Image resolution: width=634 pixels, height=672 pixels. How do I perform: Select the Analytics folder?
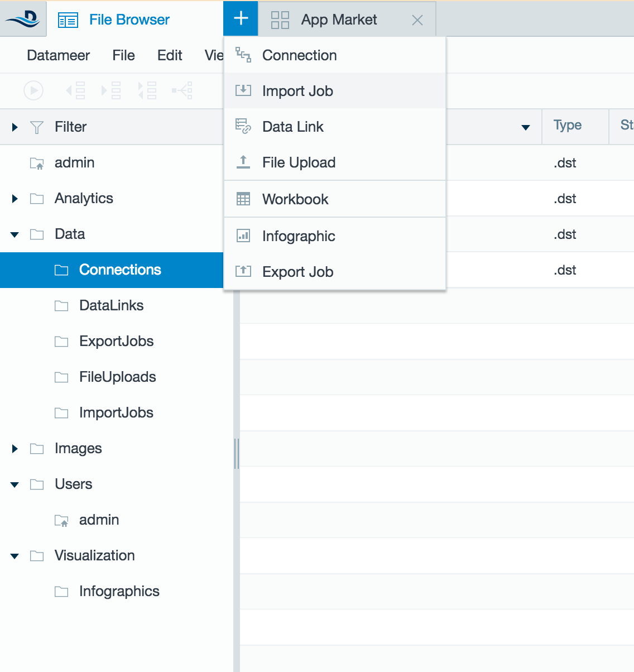(84, 198)
